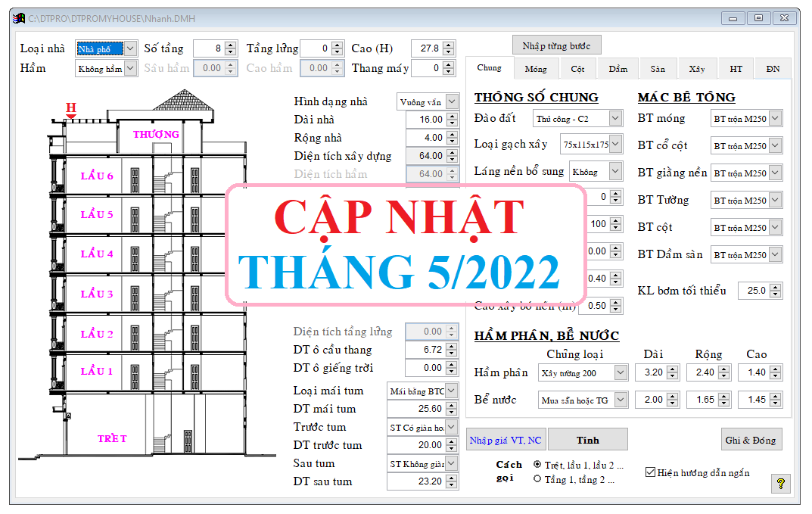The width and height of the screenshot is (812, 514).
Task: Open the Loại nhà dropdown
Action: click(130, 48)
